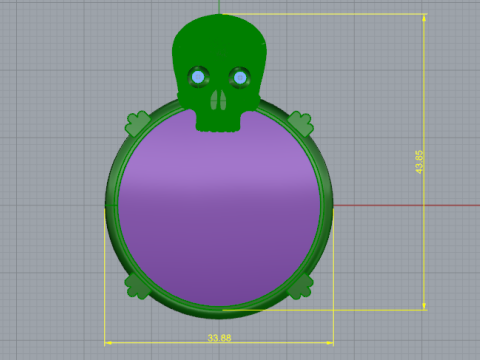This screenshot has height=360, width=480.
Task: Select the upper-left clover prong
Action: [137, 124]
